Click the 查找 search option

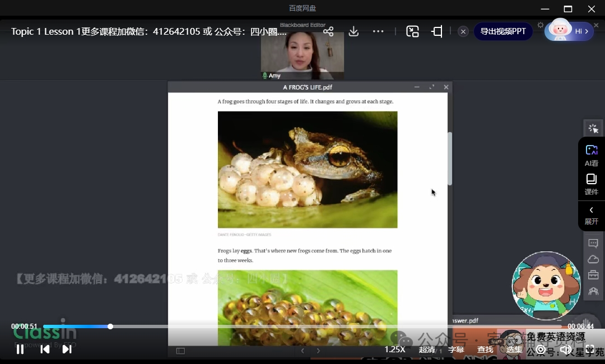point(485,349)
